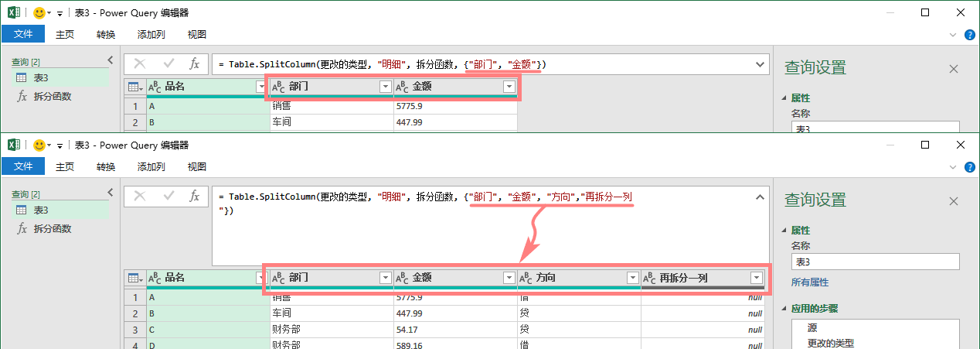Viewport: 980px width, 349px height.
Task: Collapse formula bar in lower window
Action: (759, 197)
